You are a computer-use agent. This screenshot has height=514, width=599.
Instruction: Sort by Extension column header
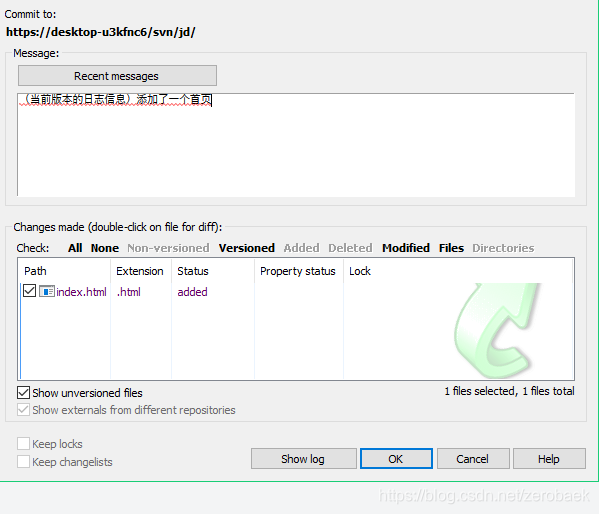point(141,271)
